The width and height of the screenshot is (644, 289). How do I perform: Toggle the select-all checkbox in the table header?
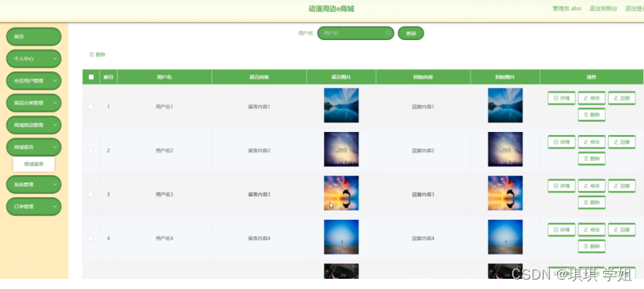pyautogui.click(x=91, y=77)
